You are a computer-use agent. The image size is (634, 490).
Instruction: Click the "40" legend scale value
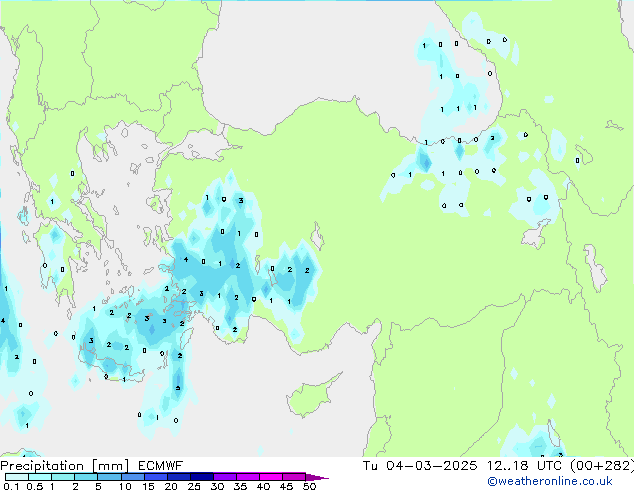[x=263, y=486]
